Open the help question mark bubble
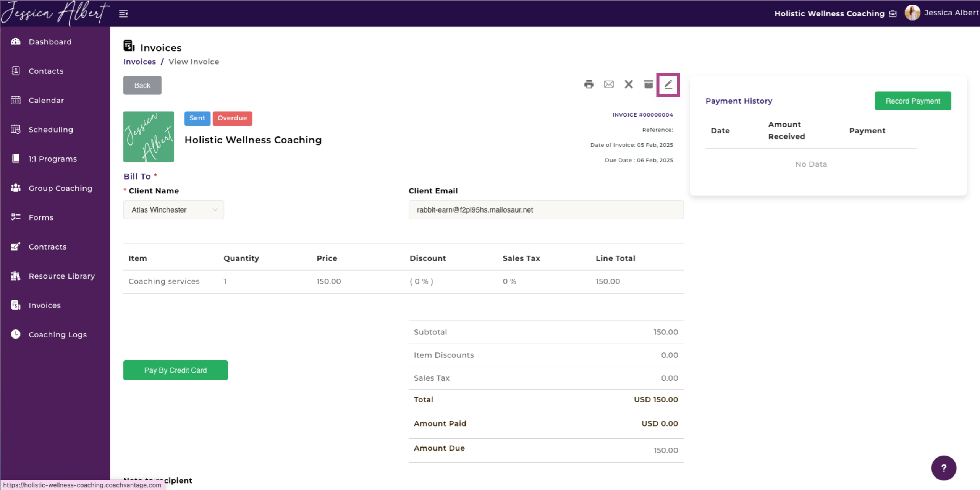980x490 pixels. (943, 468)
